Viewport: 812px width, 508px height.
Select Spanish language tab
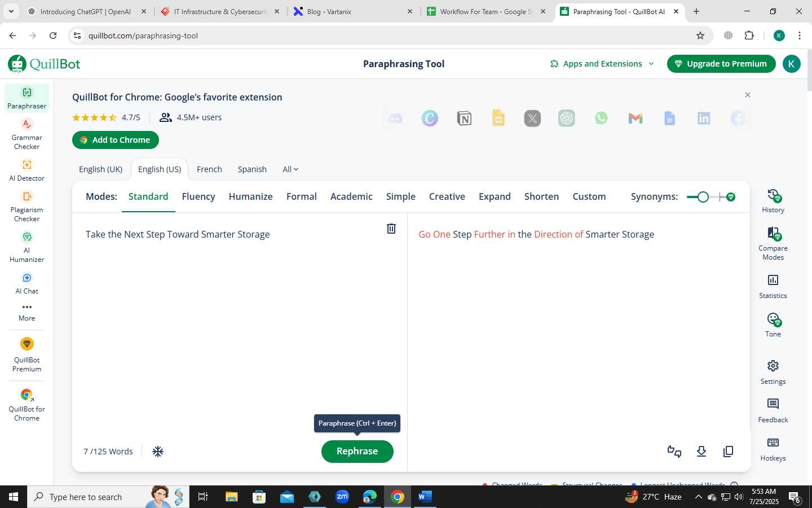(x=252, y=169)
